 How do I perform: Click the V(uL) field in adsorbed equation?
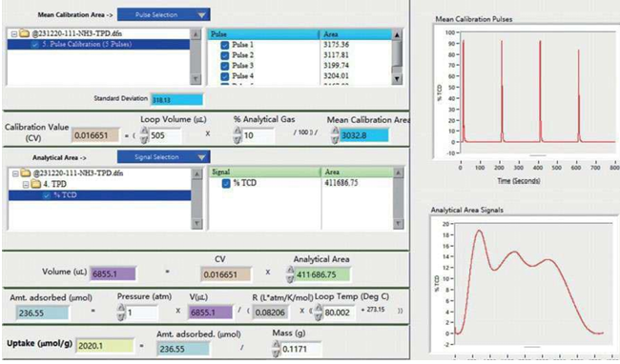click(x=211, y=313)
